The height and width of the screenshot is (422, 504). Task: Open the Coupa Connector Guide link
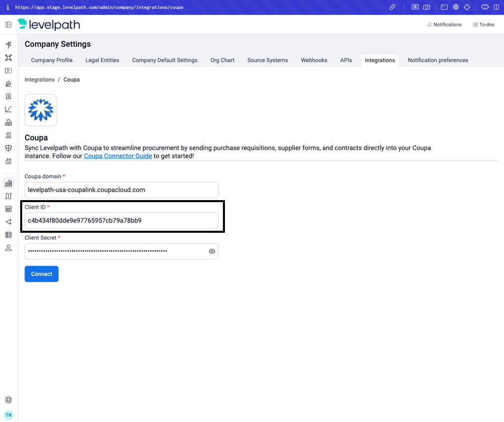(x=118, y=156)
